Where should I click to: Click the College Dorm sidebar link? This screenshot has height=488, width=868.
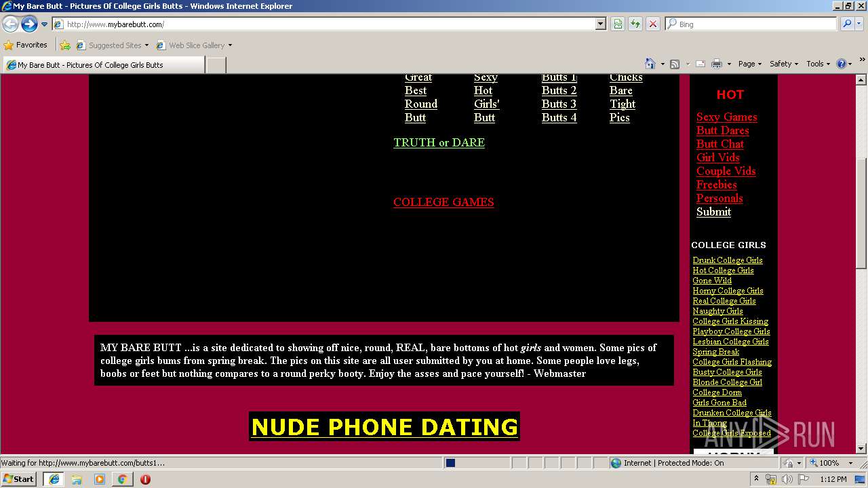pyautogui.click(x=717, y=392)
